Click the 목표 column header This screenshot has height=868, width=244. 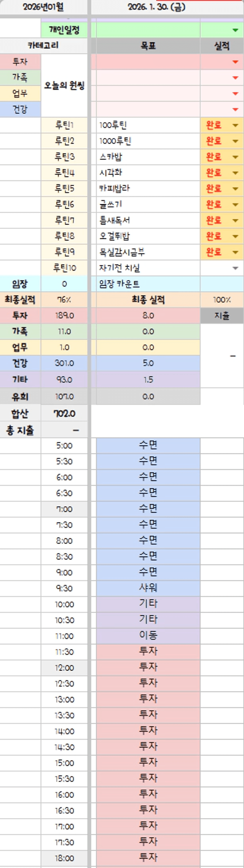148,46
